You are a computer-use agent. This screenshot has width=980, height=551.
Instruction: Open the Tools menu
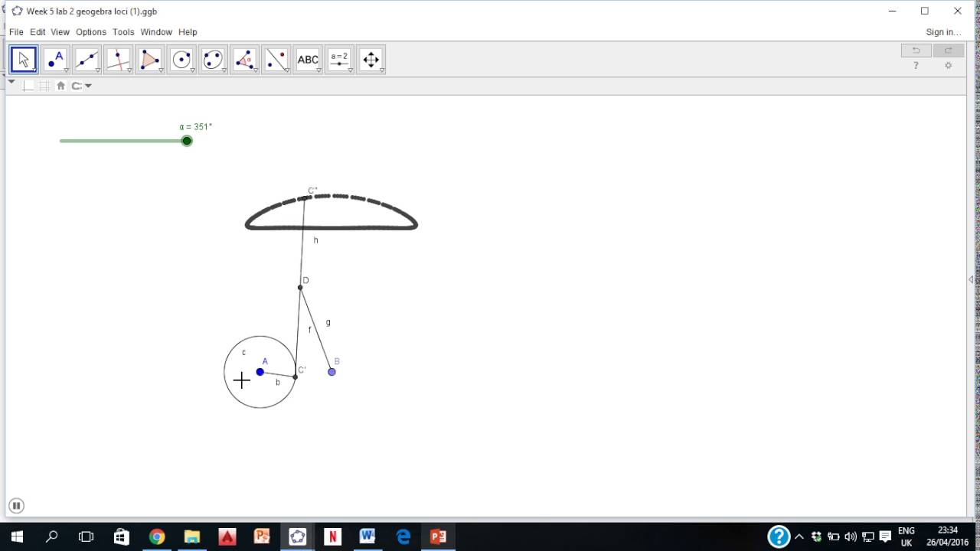[123, 32]
